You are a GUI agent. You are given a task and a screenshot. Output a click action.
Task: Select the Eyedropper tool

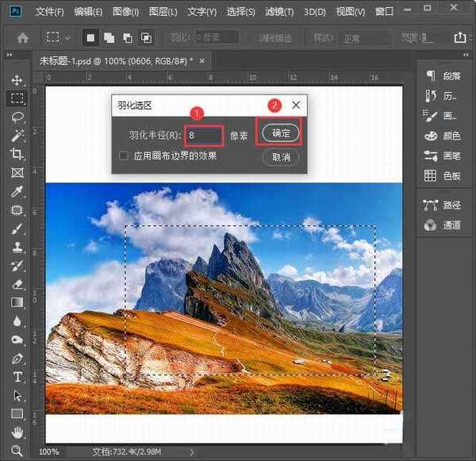17,191
